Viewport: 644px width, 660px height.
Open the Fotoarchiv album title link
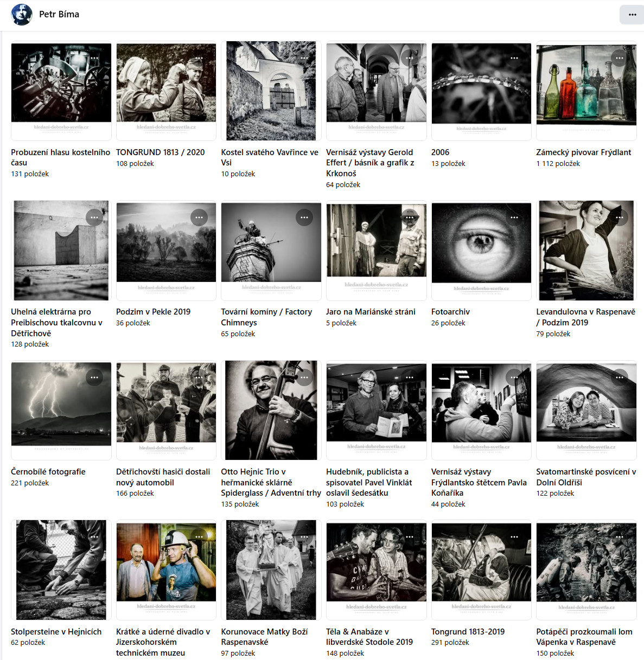tap(450, 312)
